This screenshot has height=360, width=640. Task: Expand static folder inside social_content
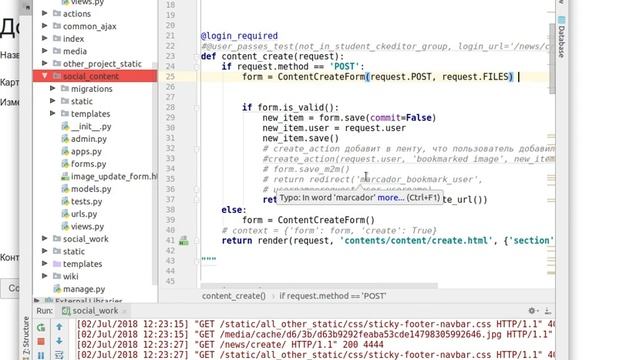[53, 101]
